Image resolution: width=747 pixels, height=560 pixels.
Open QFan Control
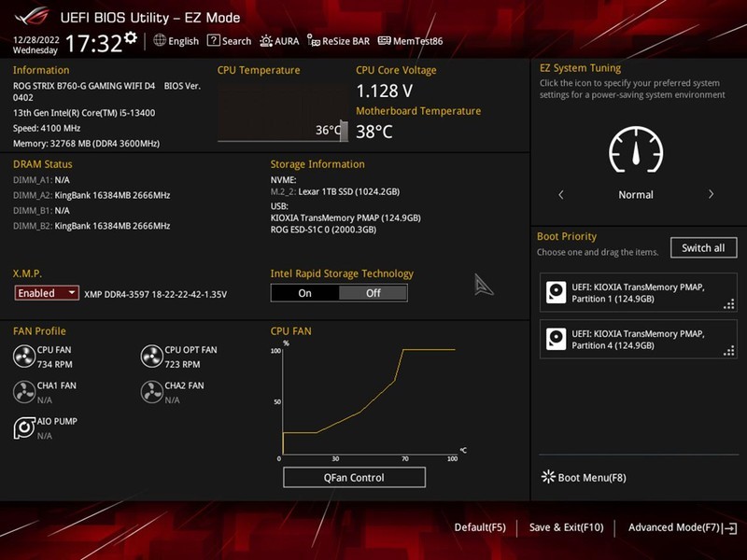coord(355,477)
